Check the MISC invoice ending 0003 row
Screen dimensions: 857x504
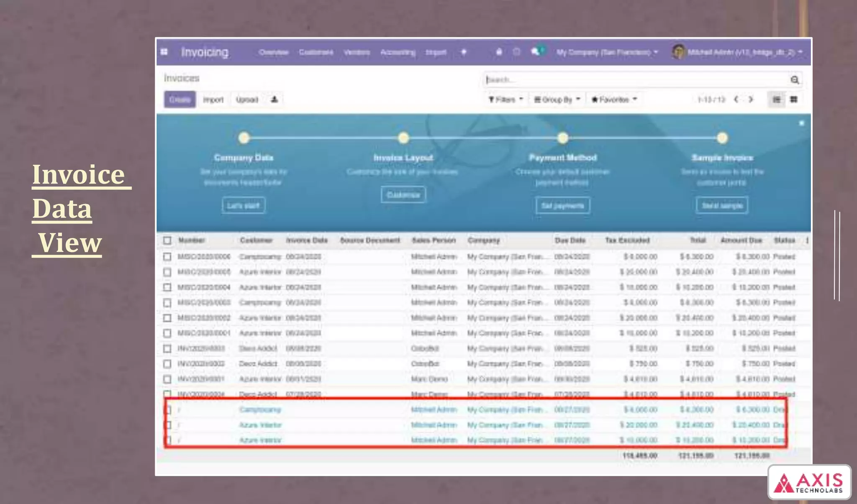167,302
